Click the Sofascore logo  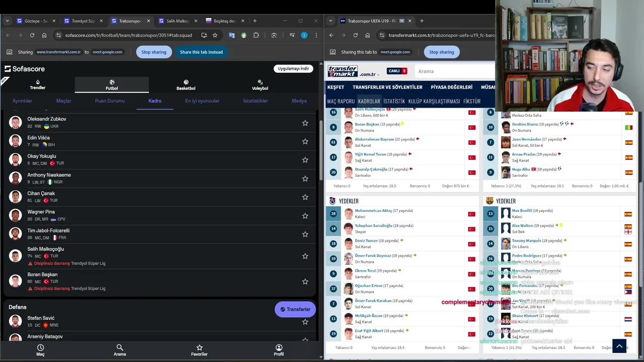[25, 69]
